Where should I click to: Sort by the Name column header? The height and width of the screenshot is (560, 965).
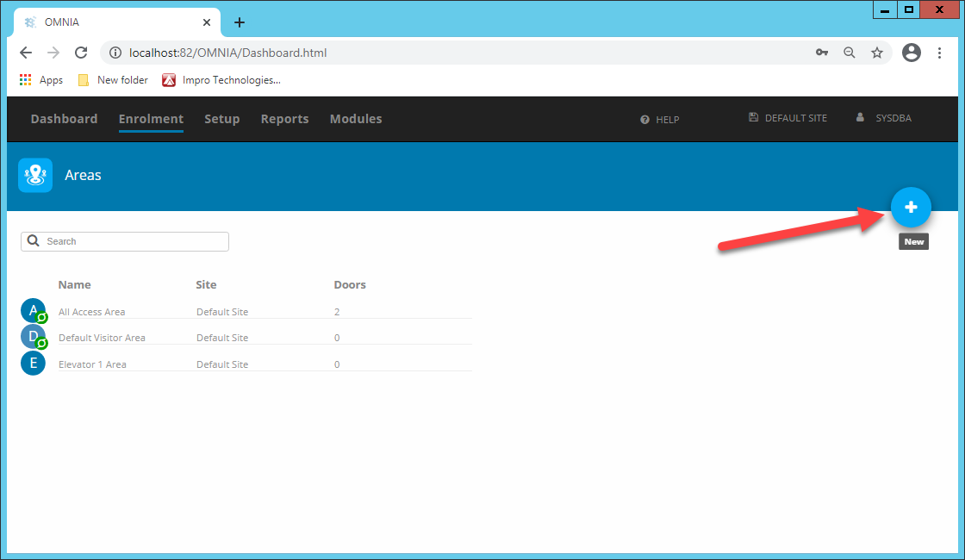[x=74, y=285]
